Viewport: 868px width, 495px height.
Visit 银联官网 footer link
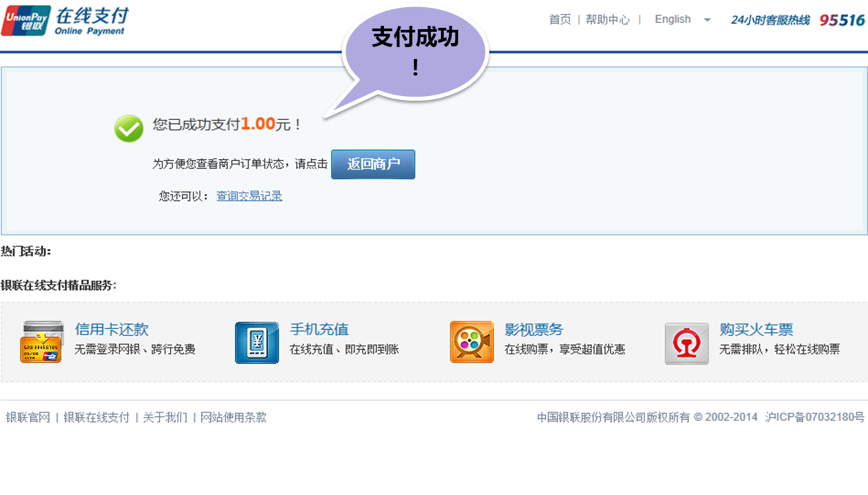point(28,417)
